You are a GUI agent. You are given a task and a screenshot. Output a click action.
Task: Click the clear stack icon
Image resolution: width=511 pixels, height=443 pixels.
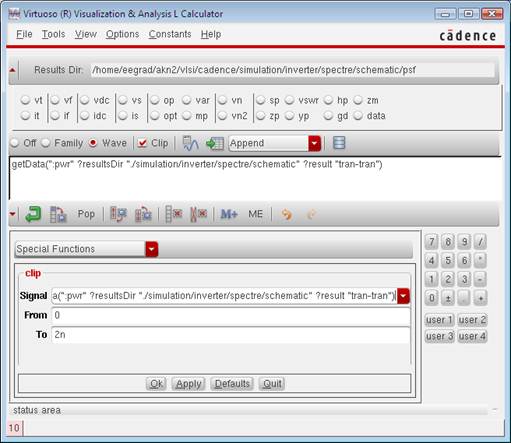tap(174, 214)
